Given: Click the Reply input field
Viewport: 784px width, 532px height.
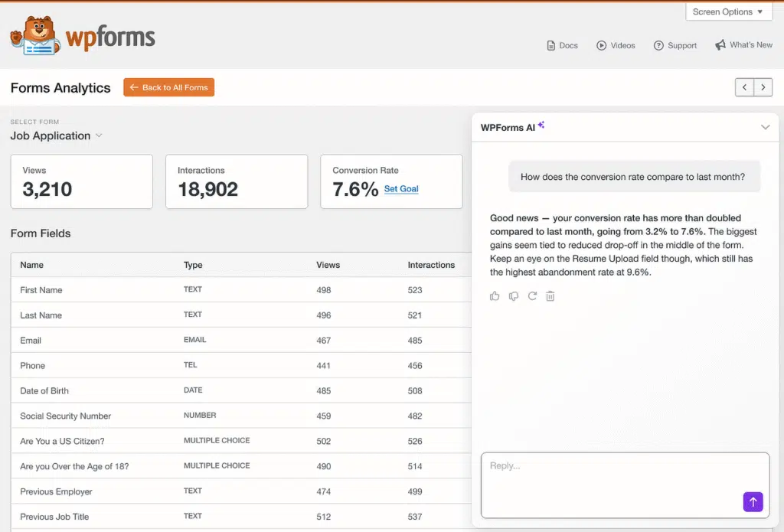Looking at the screenshot, I should [625, 485].
